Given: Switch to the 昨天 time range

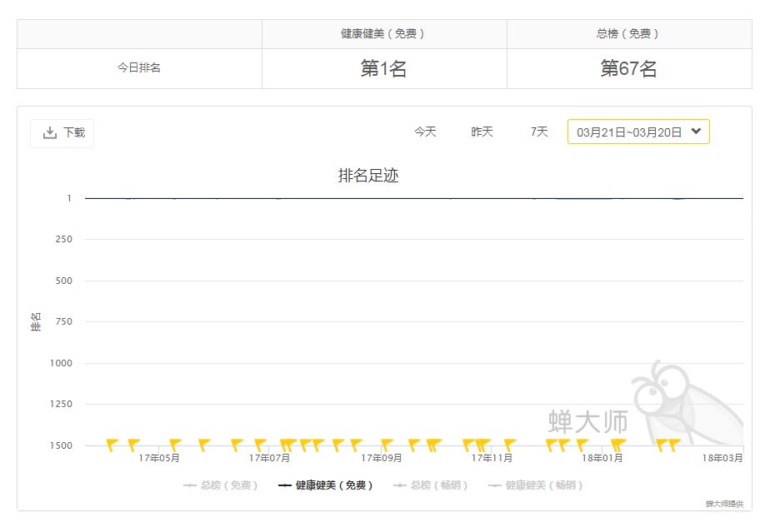Looking at the screenshot, I should [x=482, y=132].
